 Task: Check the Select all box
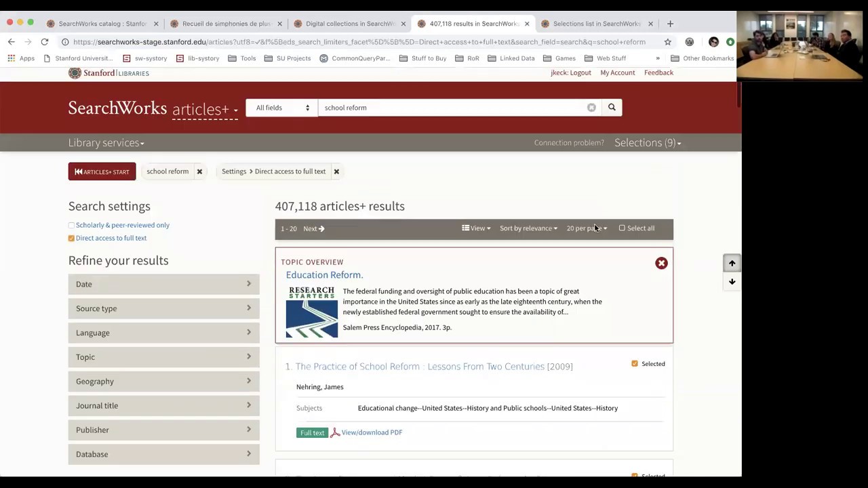point(622,228)
